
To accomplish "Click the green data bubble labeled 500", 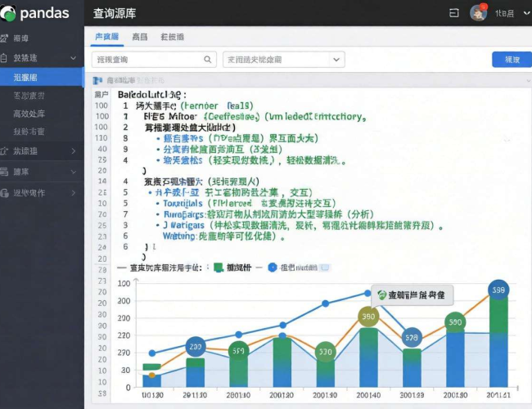I will tap(455, 321).
